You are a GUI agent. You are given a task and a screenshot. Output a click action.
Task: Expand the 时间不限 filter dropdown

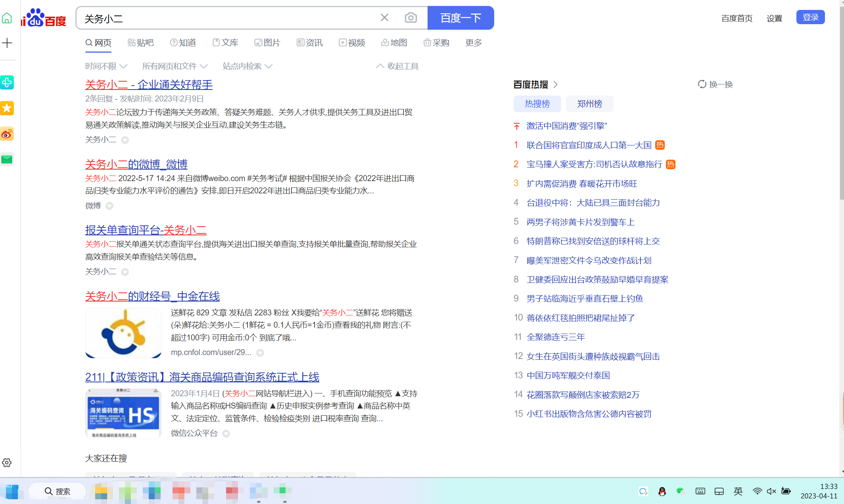(x=106, y=66)
